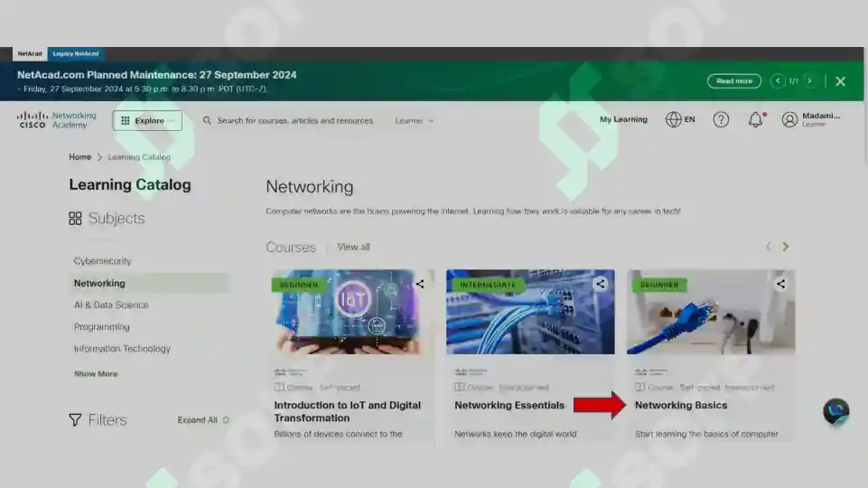This screenshot has width=868, height=488.
Task: Click the page vertical scrollbar
Action: point(866,105)
